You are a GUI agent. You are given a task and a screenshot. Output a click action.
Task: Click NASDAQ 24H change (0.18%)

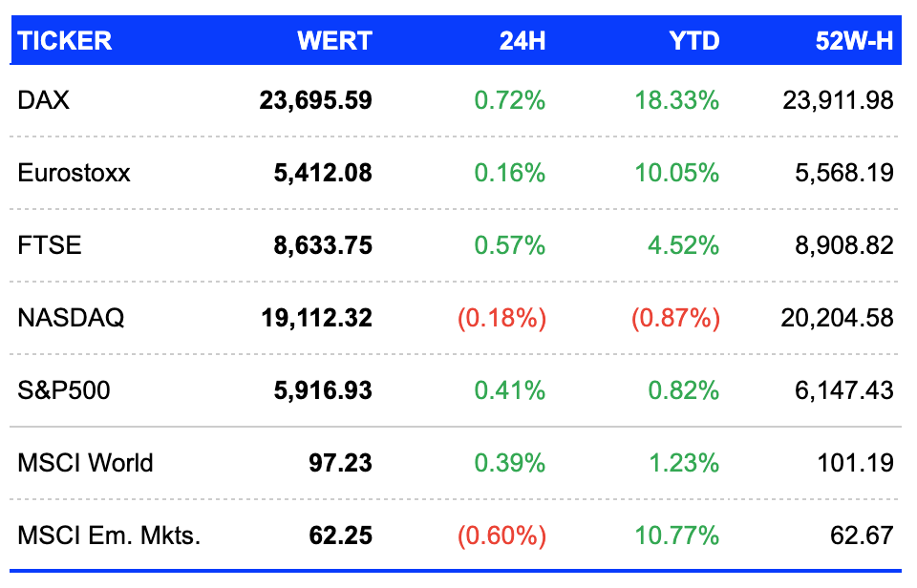click(x=501, y=318)
